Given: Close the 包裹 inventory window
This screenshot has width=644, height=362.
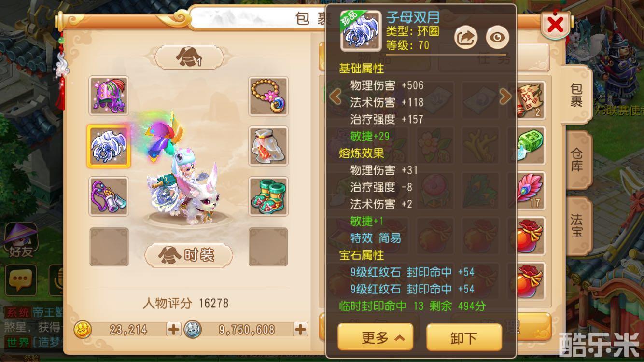Looking at the screenshot, I should pos(555,24).
